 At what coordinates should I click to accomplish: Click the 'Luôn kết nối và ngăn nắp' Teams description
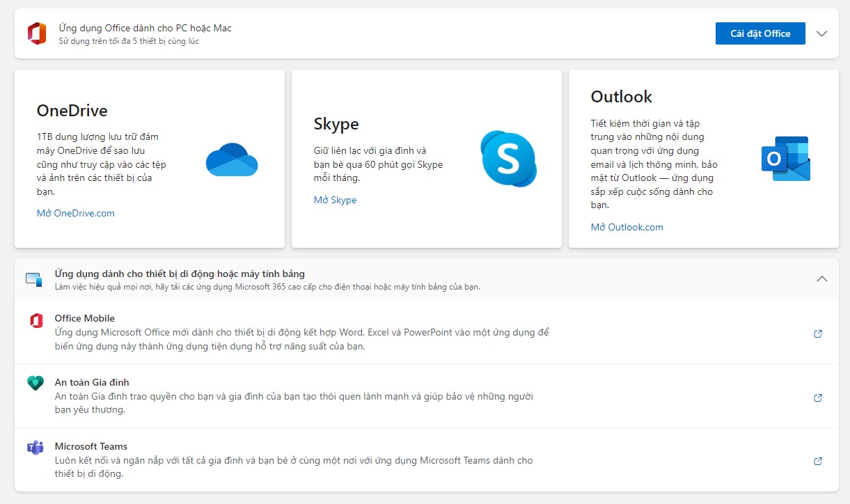click(294, 467)
